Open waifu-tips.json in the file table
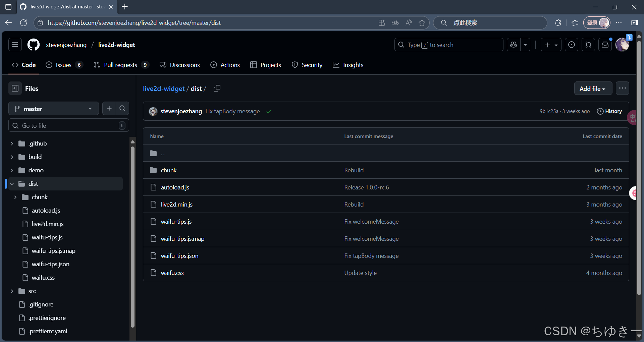Viewport: 644px width, 342px height. [180, 256]
